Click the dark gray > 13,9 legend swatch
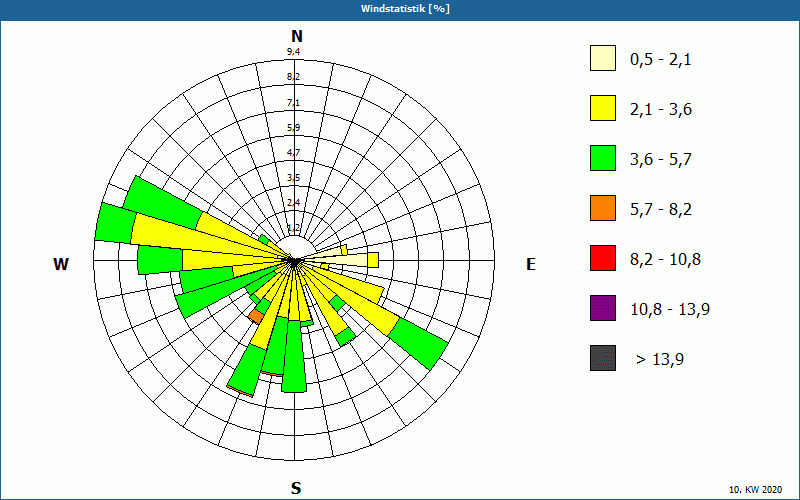Viewport: 800px width, 500px height. [x=603, y=358]
